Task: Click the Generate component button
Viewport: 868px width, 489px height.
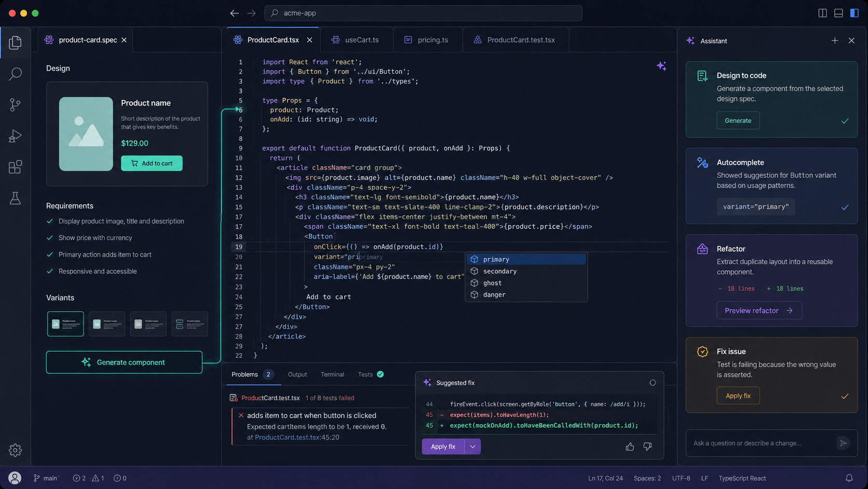Action: 124,362
